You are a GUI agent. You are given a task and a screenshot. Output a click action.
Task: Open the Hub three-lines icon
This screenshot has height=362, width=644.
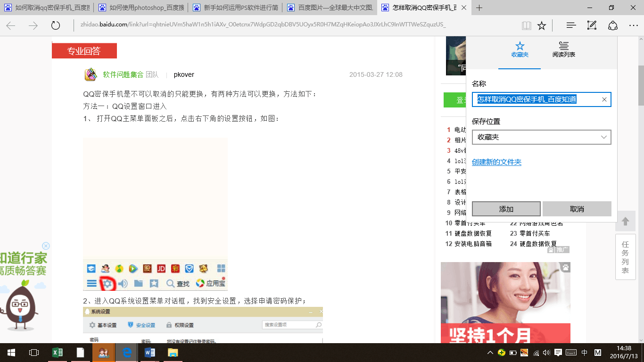(571, 25)
